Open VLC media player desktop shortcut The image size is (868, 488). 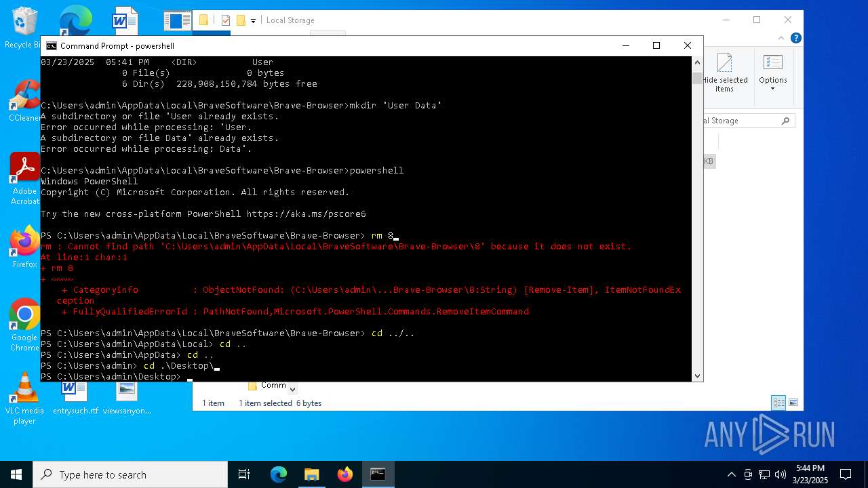click(x=24, y=399)
